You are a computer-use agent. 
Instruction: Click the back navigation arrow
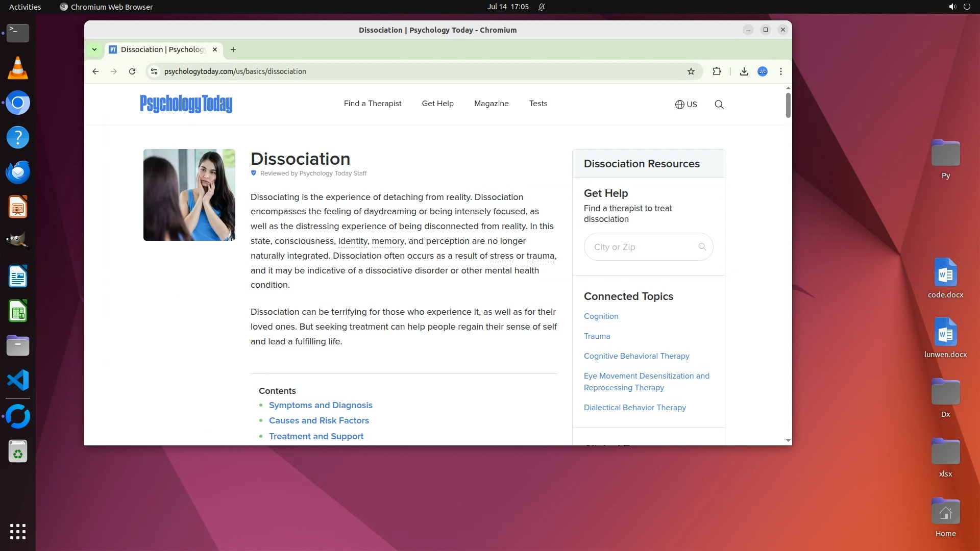[x=95, y=71]
